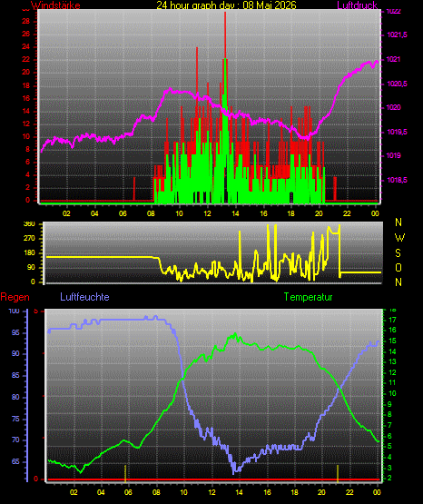This screenshot has width=423, height=504.
Task: Click the 12 hour tick on wind chart
Action: pos(208,213)
